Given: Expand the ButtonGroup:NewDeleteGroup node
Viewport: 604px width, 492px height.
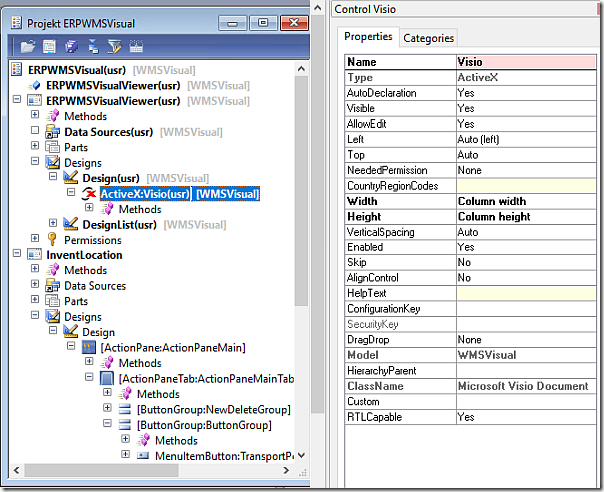Looking at the screenshot, I should pos(108,410).
